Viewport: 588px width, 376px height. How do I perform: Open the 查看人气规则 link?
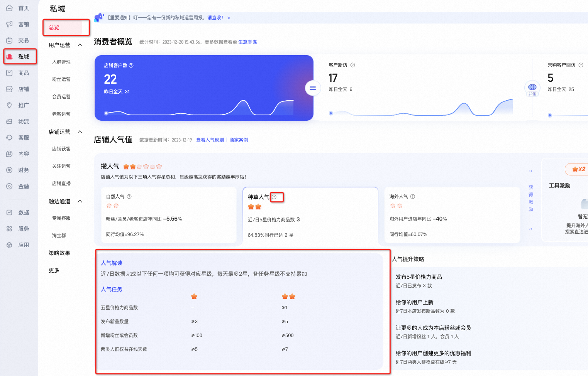pos(210,140)
